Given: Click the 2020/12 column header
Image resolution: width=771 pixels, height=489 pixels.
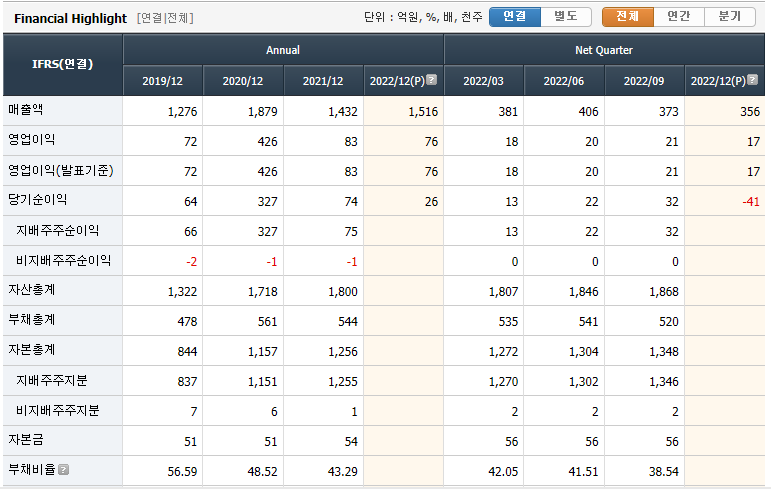Looking at the screenshot, I should pyautogui.click(x=243, y=81).
